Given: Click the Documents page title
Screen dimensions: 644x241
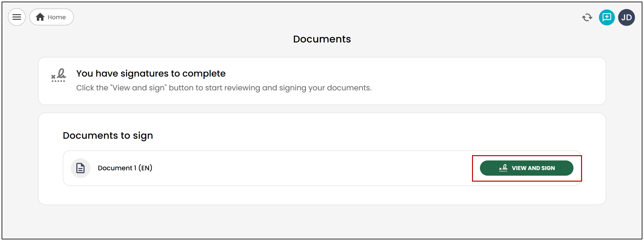Looking at the screenshot, I should pyautogui.click(x=322, y=39).
